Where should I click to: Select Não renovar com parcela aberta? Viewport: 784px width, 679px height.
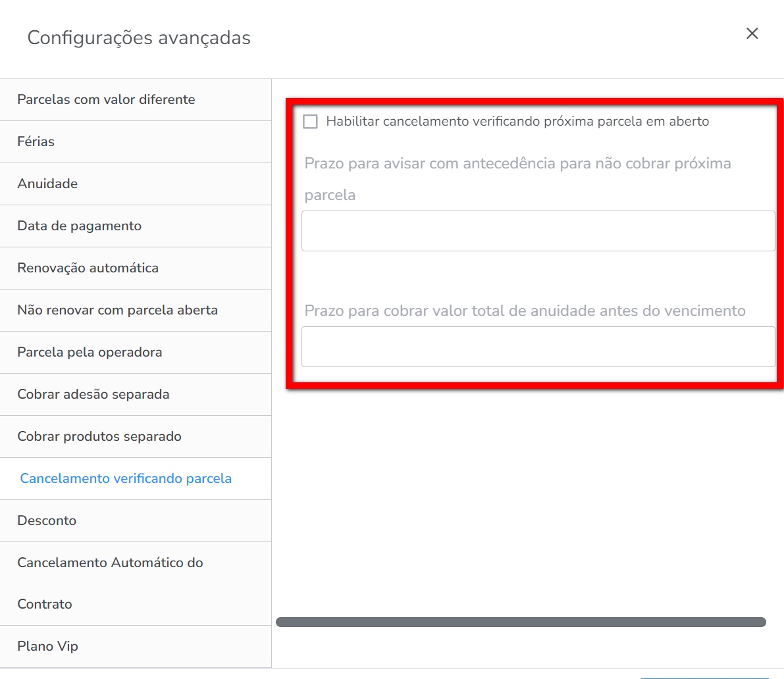click(x=118, y=310)
